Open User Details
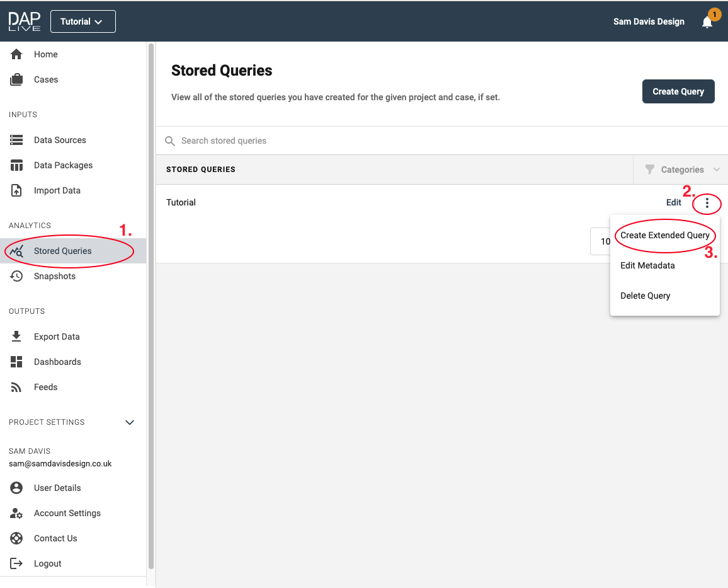The image size is (728, 588). [x=57, y=488]
